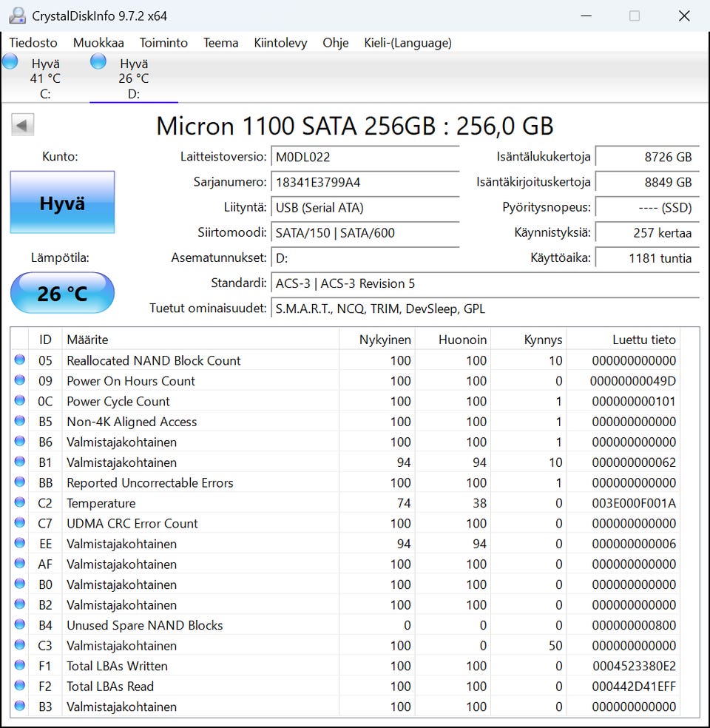Click the blue Hyvä health status button
Screen dimensions: 710x728
pos(62,203)
